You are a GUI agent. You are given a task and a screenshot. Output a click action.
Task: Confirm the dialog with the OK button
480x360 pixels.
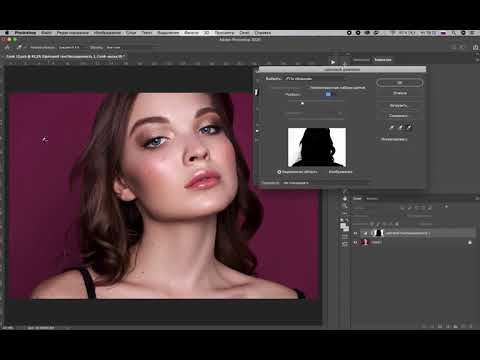pyautogui.click(x=400, y=83)
